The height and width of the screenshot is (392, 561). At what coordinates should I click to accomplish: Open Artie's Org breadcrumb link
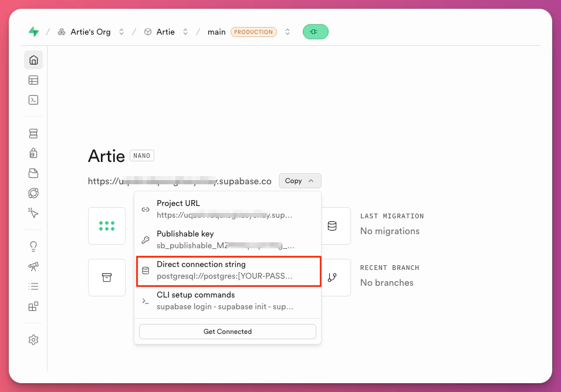coord(90,32)
